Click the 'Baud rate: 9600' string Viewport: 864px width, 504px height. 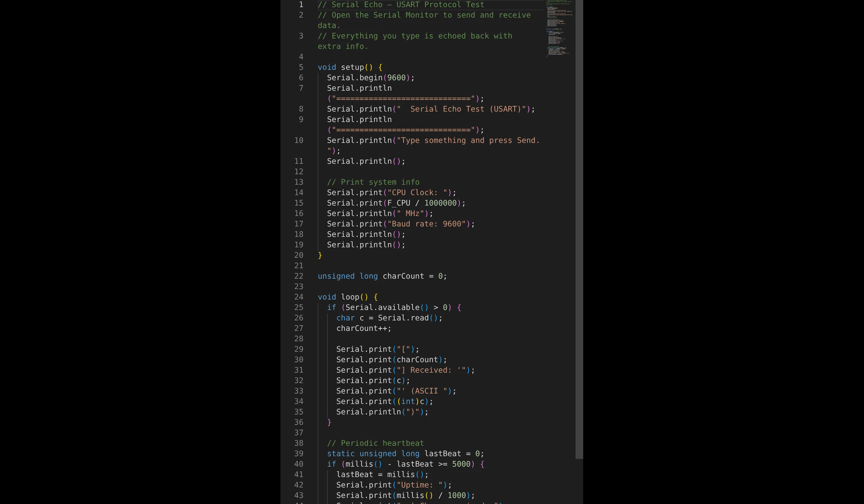427,224
